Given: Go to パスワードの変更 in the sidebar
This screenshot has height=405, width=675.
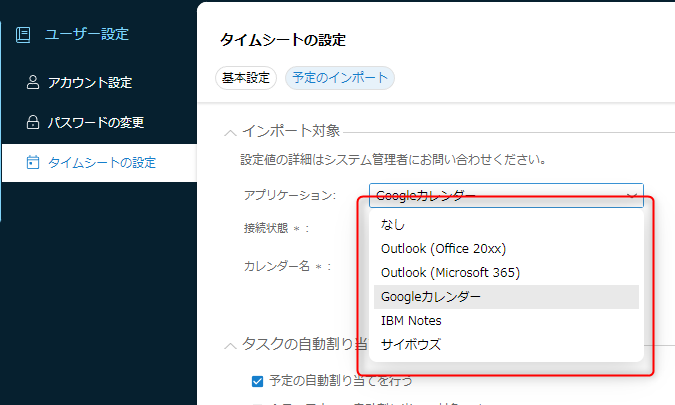Looking at the screenshot, I should pyautogui.click(x=96, y=123).
